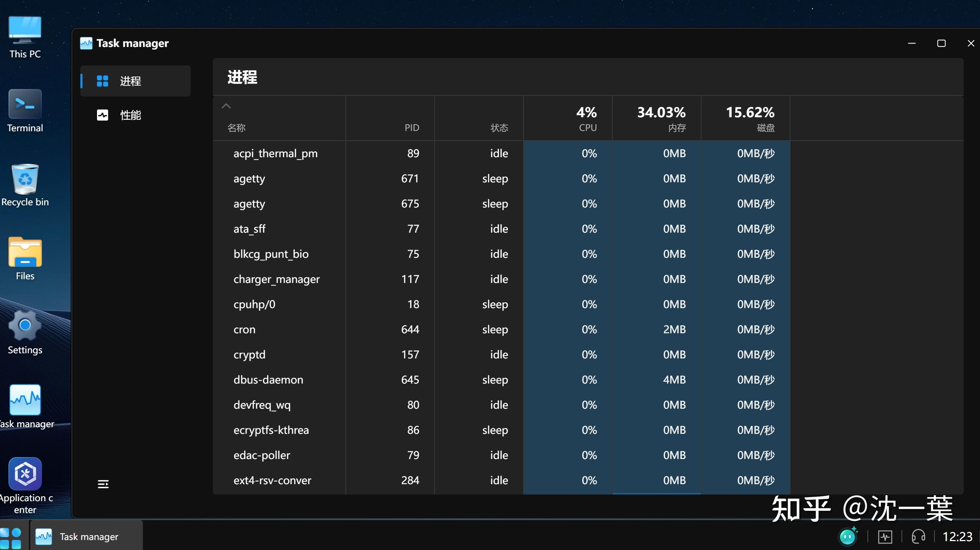Image resolution: width=980 pixels, height=550 pixels.
Task: Open the assistant robot tray icon
Action: tap(848, 536)
